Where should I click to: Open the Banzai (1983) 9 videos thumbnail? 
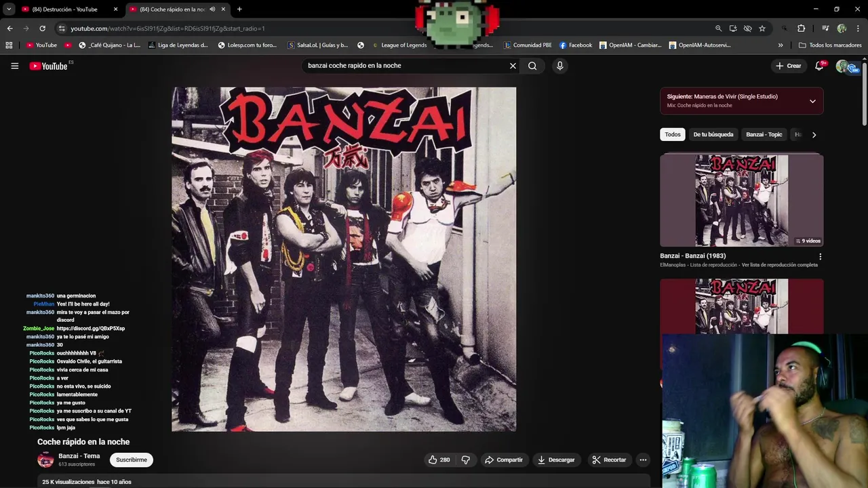(x=742, y=200)
